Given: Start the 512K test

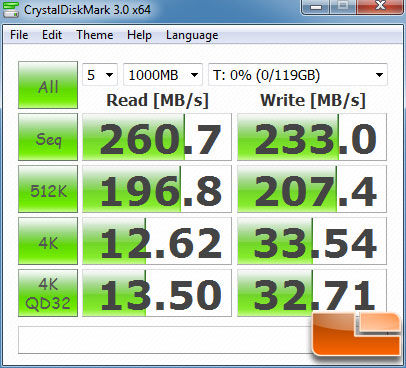Looking at the screenshot, I should [48, 189].
